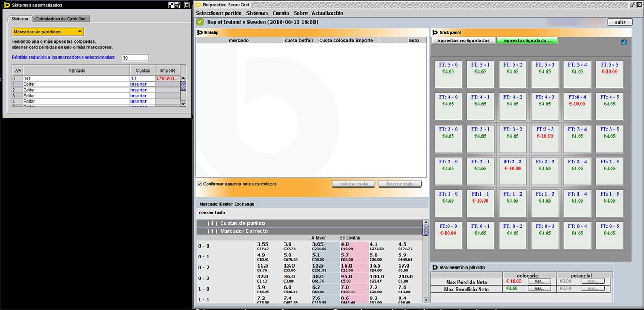Click the info icon in Grid panel
Viewport: 644px width, 310px height.
coord(624,42)
